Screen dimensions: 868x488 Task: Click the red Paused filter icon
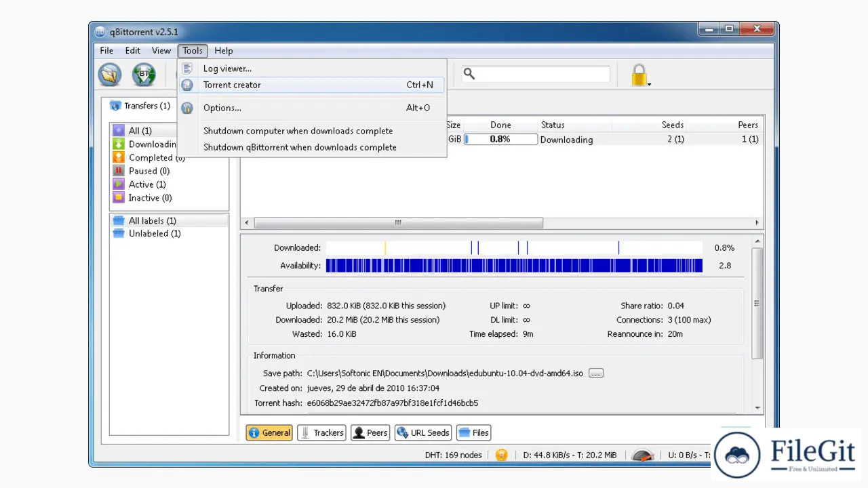point(119,171)
